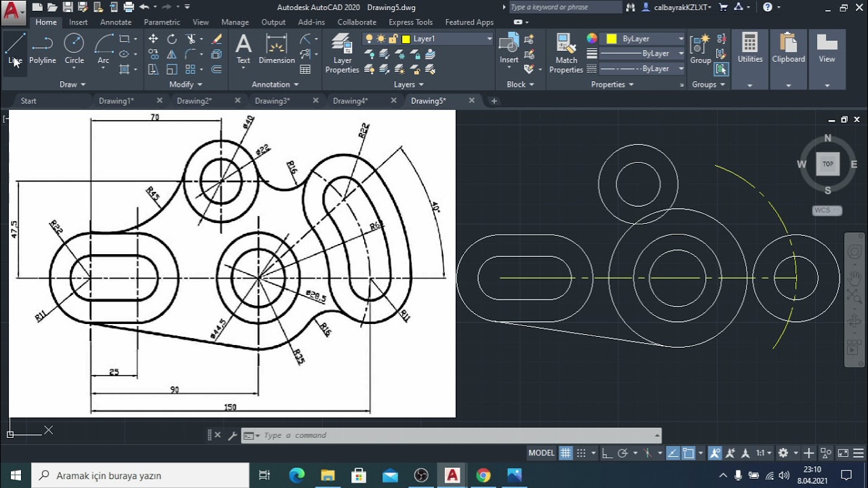
Task: Expand the Modify panel flyout
Action: tap(186, 85)
